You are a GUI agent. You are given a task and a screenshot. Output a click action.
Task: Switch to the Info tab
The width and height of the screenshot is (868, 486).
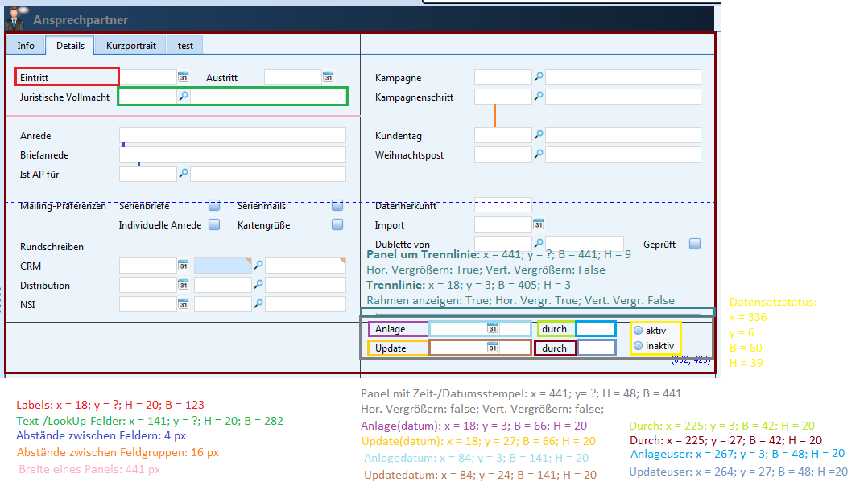(26, 46)
